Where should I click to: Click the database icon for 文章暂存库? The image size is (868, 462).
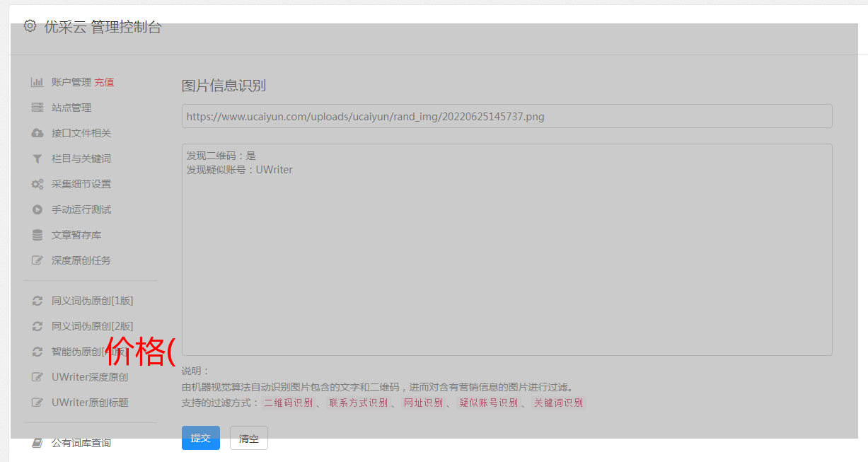click(x=37, y=235)
